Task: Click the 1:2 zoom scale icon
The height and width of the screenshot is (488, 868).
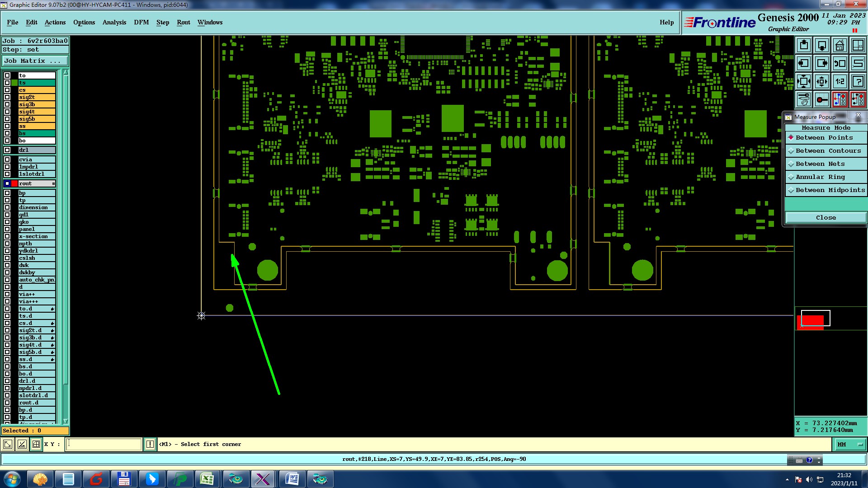Action: pyautogui.click(x=840, y=81)
